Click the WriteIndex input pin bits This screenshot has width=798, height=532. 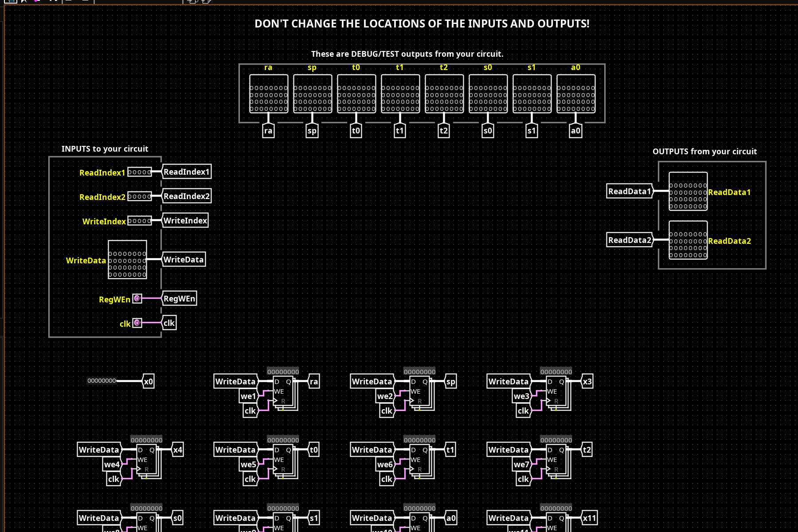tap(140, 221)
